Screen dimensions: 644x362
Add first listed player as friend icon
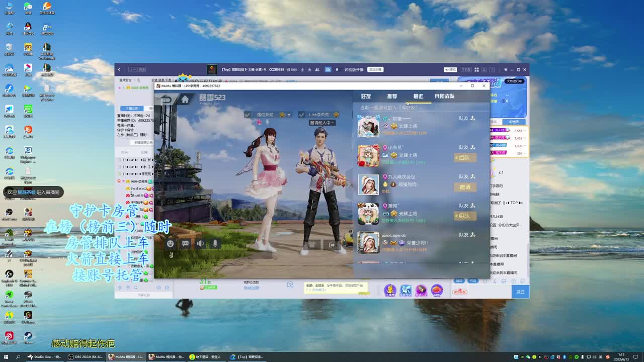coord(472,118)
